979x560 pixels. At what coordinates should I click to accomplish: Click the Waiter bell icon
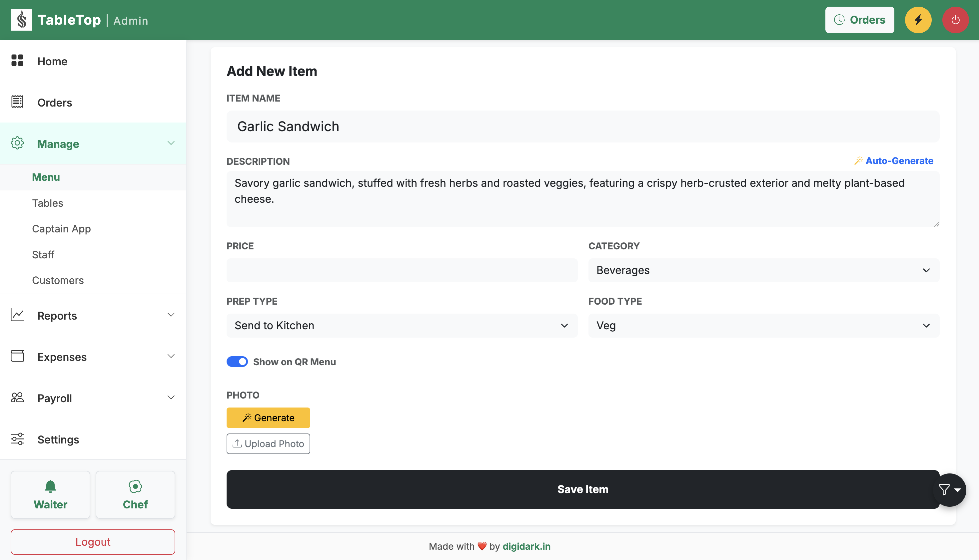(50, 486)
